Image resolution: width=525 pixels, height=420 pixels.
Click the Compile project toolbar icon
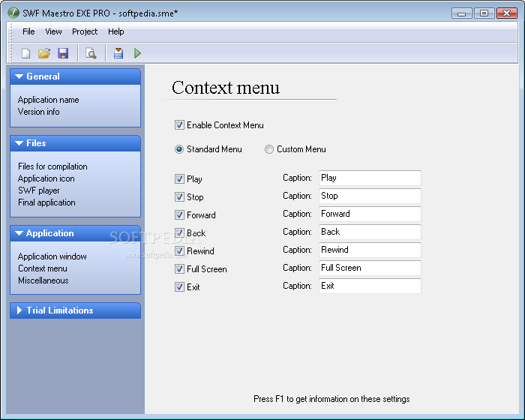118,53
